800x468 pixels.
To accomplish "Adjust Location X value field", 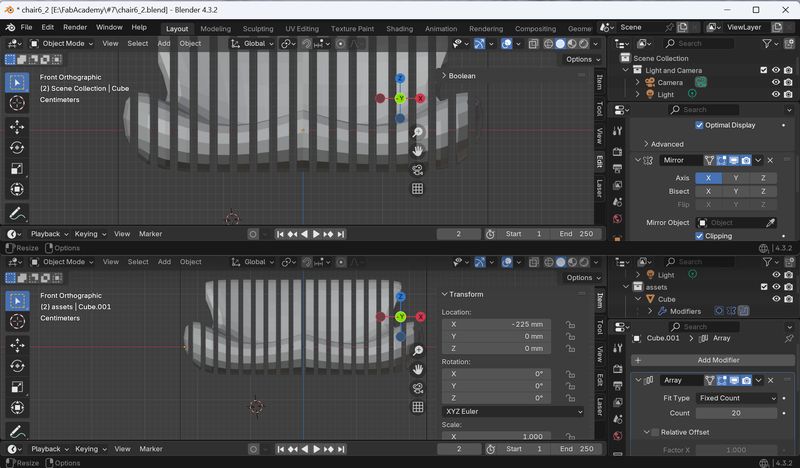I will [x=496, y=325].
